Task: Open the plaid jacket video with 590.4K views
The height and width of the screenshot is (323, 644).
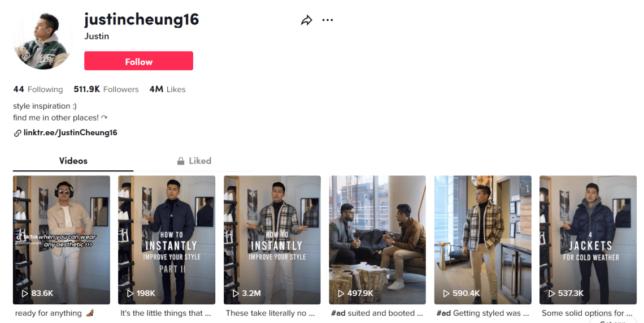Action: (x=482, y=238)
